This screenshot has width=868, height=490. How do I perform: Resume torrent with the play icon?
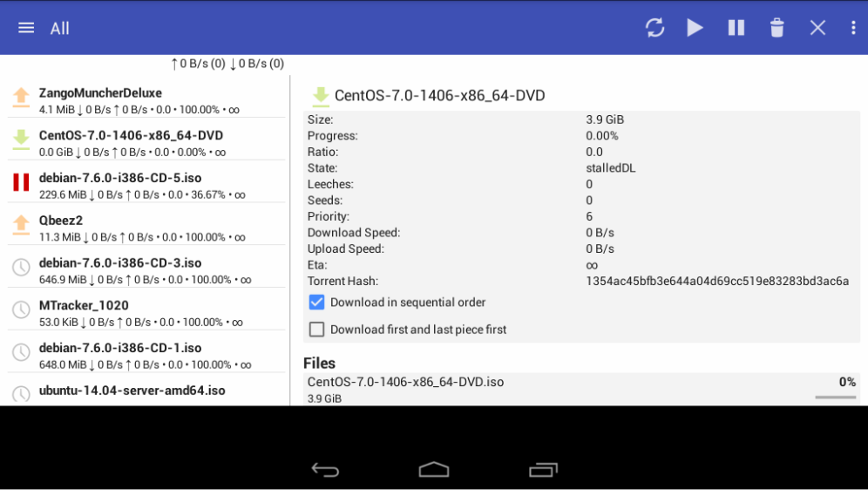pyautogui.click(x=695, y=28)
